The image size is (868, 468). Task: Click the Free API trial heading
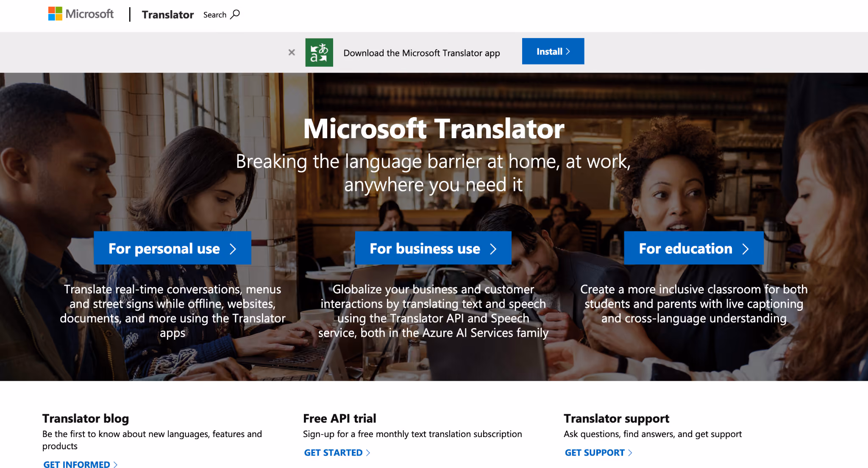coord(339,418)
